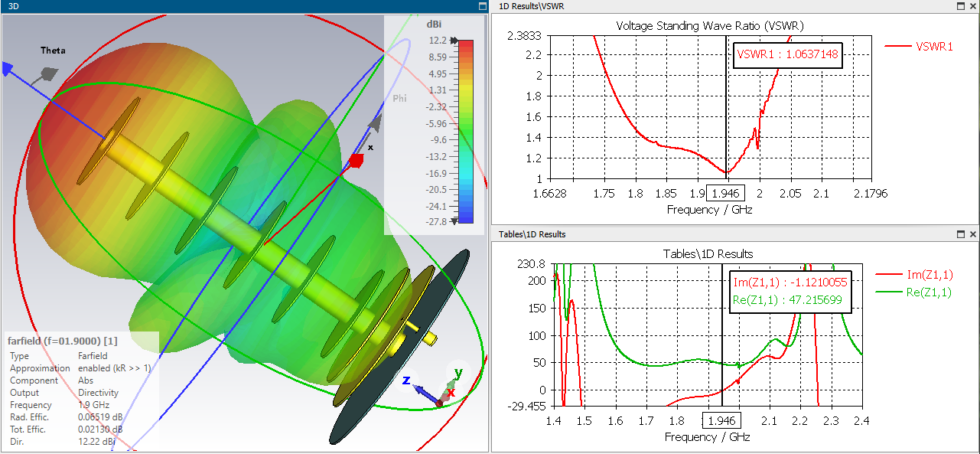The height and width of the screenshot is (454, 980).
Task: Maximize the Tables\1D Results window
Action: pos(961,234)
